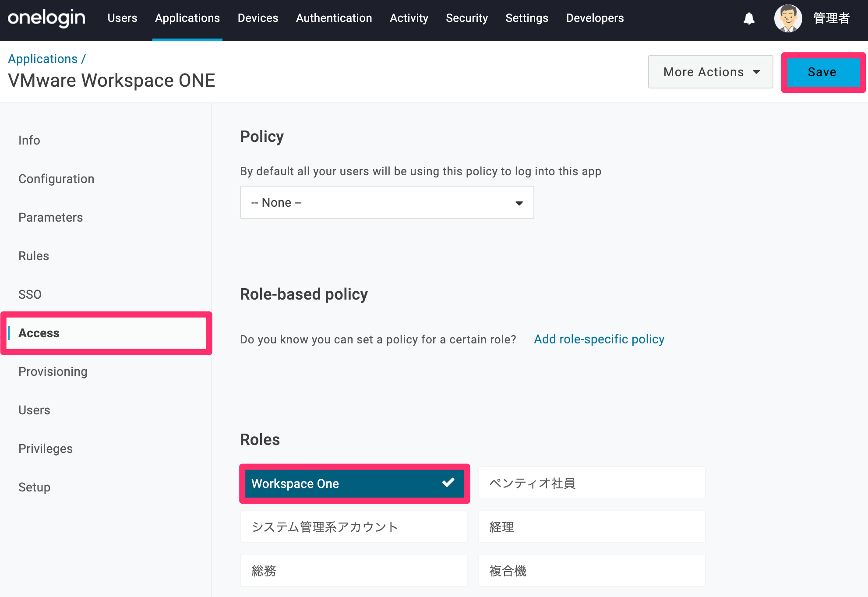Expand the More Actions dropdown
This screenshot has width=868, height=597.
[711, 72]
